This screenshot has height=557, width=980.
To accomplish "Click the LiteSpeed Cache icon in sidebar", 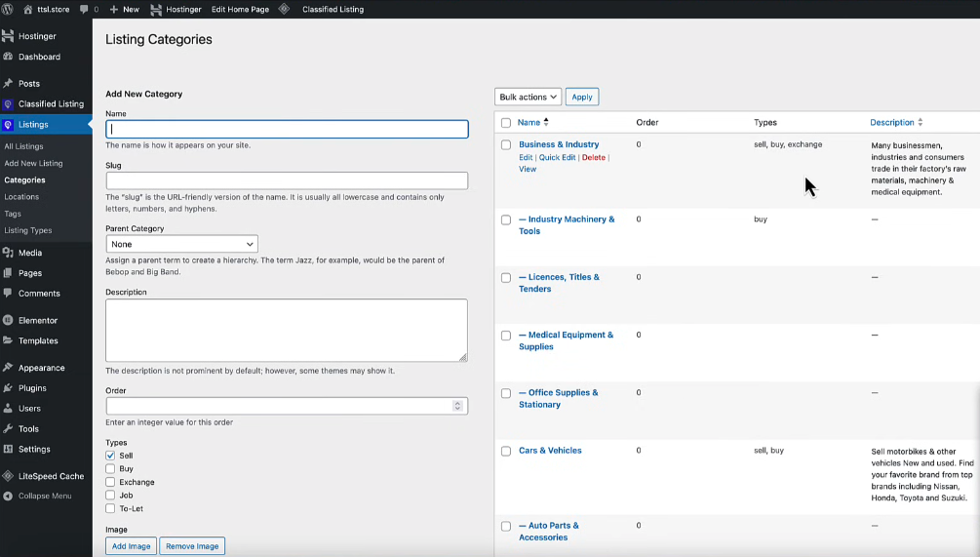I will point(8,476).
